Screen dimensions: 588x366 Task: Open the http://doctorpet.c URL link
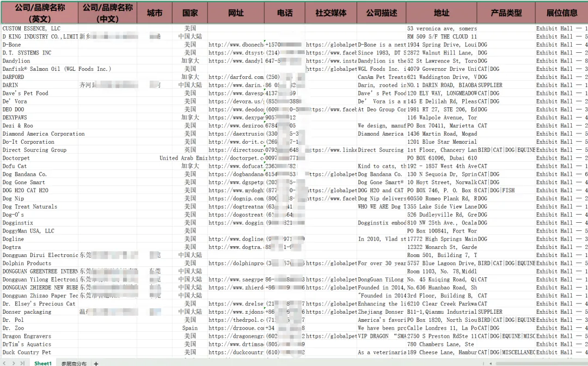(236, 158)
